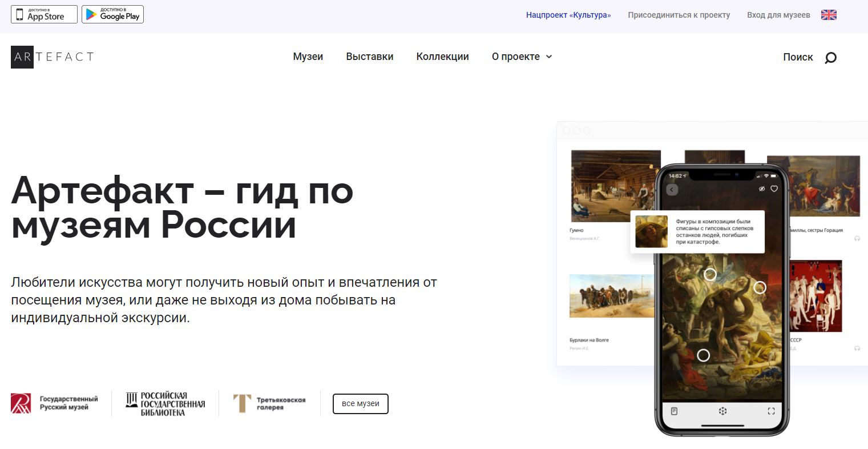868x449 pixels.
Task: Click the Венецианов А.Г. author text
Action: (585, 238)
